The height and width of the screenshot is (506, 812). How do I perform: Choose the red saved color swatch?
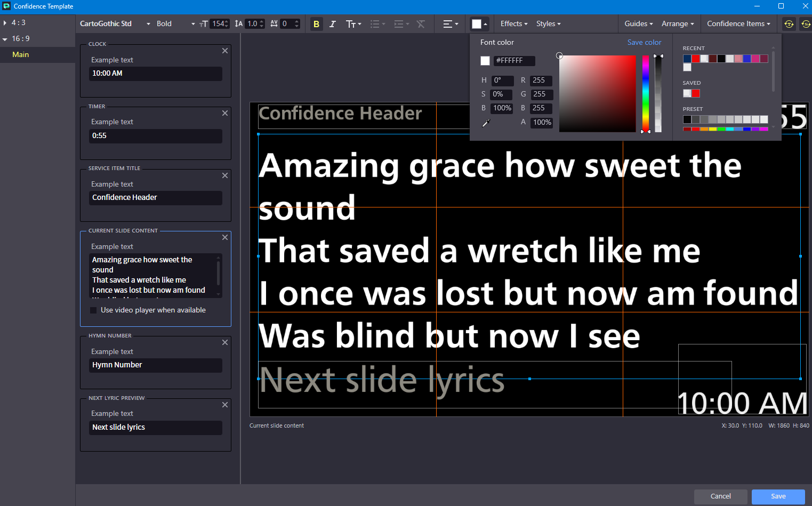tap(696, 93)
